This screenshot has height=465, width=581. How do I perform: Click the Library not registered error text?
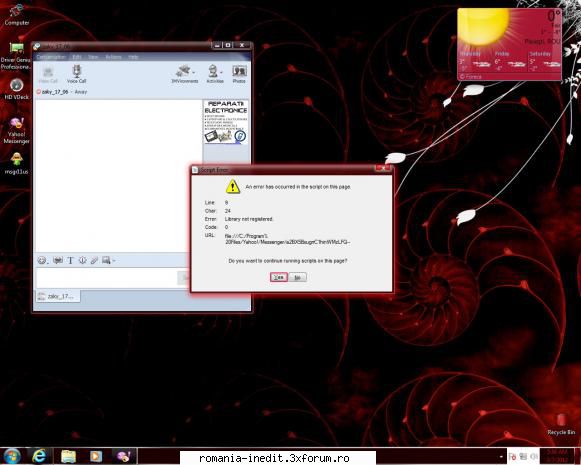(249, 219)
